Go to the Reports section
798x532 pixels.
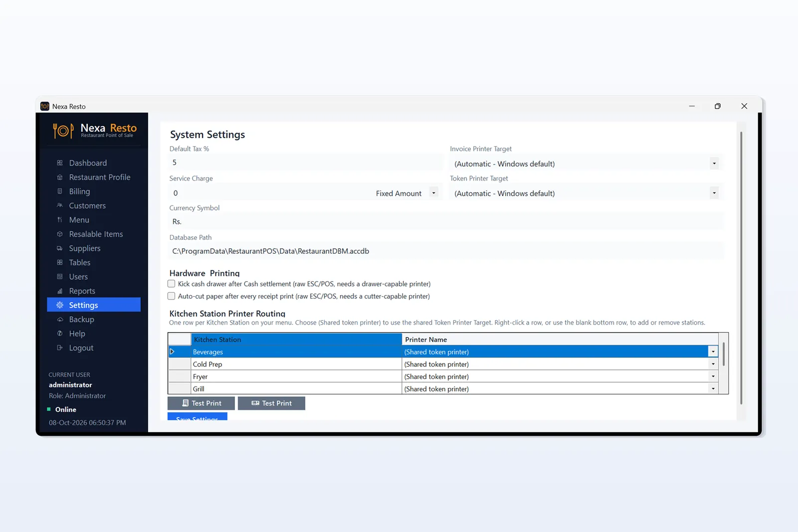tap(94, 291)
